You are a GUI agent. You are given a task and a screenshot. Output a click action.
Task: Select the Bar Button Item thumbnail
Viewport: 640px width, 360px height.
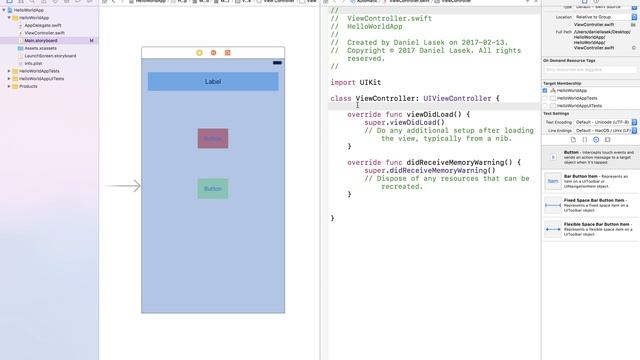[x=553, y=181]
